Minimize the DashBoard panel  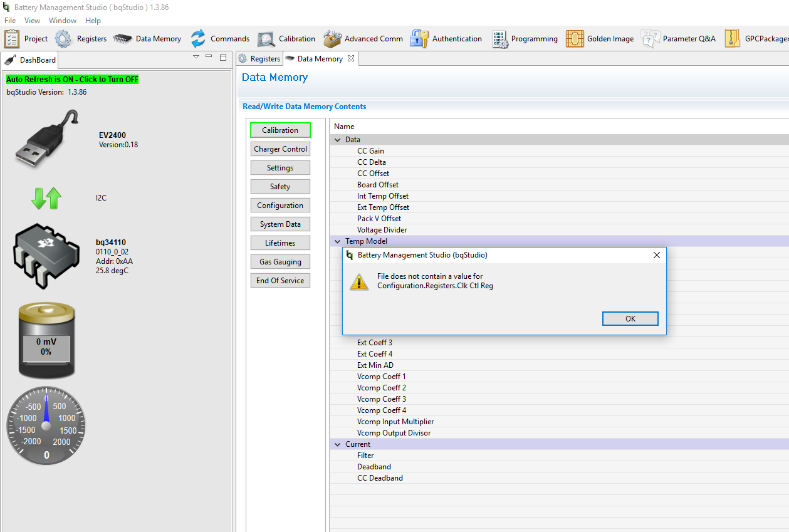coord(209,57)
